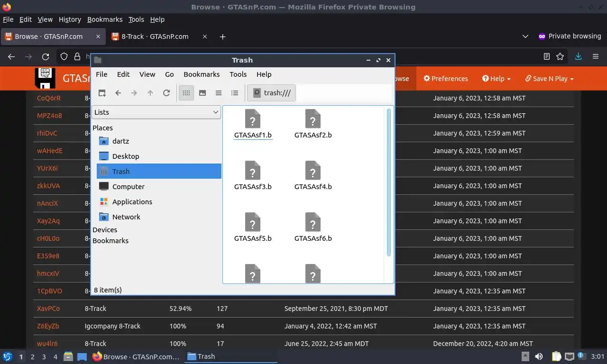Viewport: 607px width, 364px height.
Task: Switch file manager to thumbnail view
Action: click(202, 93)
